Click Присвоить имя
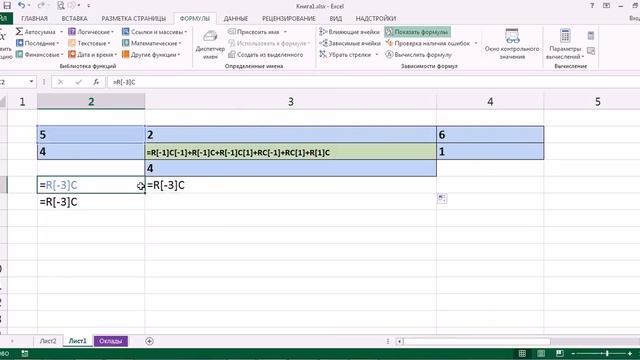 [254, 32]
